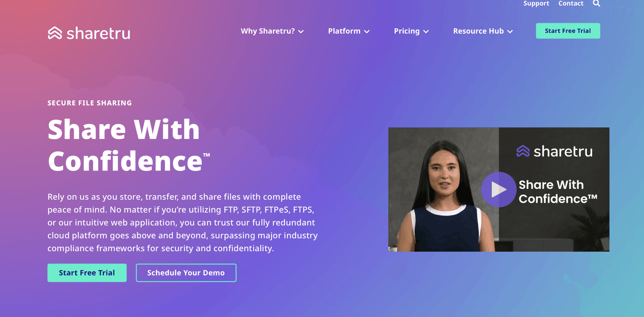Image resolution: width=644 pixels, height=317 pixels.
Task: Open the Resource Hub menu
Action: (x=478, y=31)
